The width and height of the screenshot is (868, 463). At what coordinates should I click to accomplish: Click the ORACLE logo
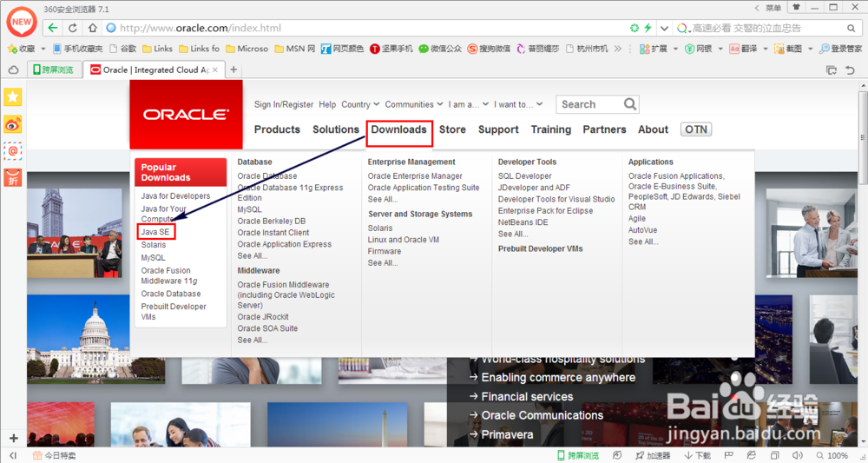pos(186,115)
